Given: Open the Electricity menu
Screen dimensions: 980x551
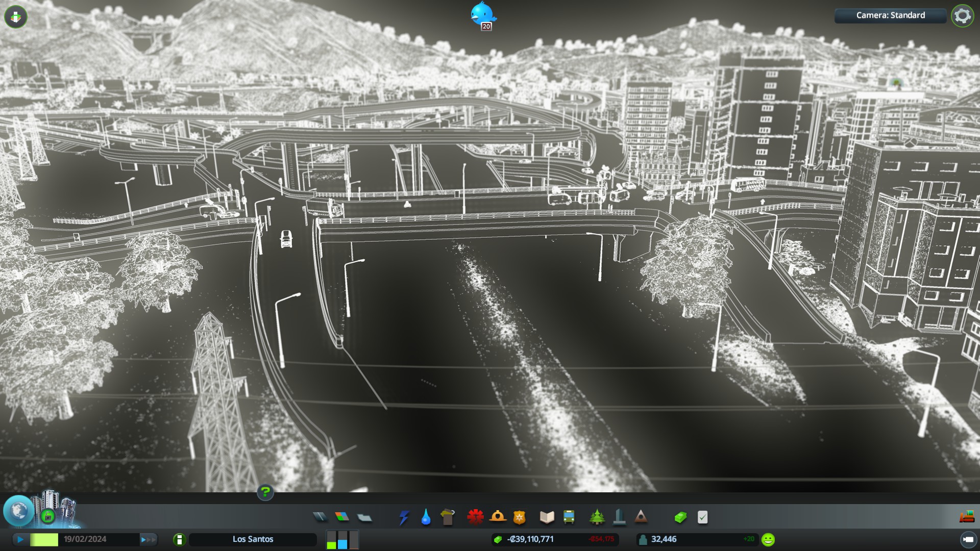Looking at the screenshot, I should tap(404, 517).
